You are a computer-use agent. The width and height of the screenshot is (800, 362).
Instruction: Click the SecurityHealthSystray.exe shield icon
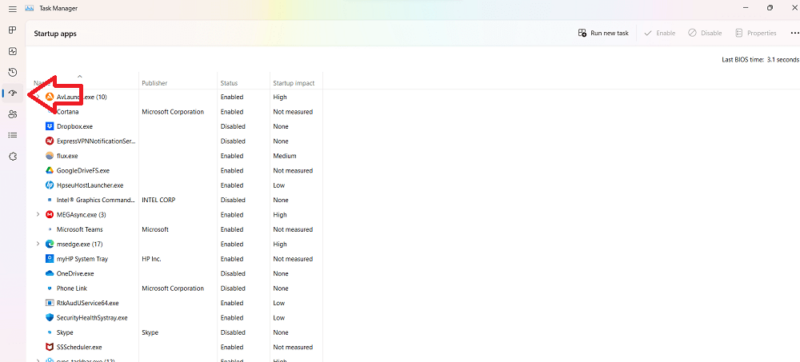point(49,318)
